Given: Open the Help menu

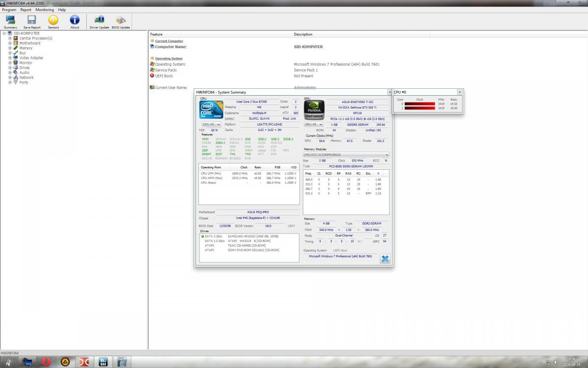Looking at the screenshot, I should click(x=62, y=10).
